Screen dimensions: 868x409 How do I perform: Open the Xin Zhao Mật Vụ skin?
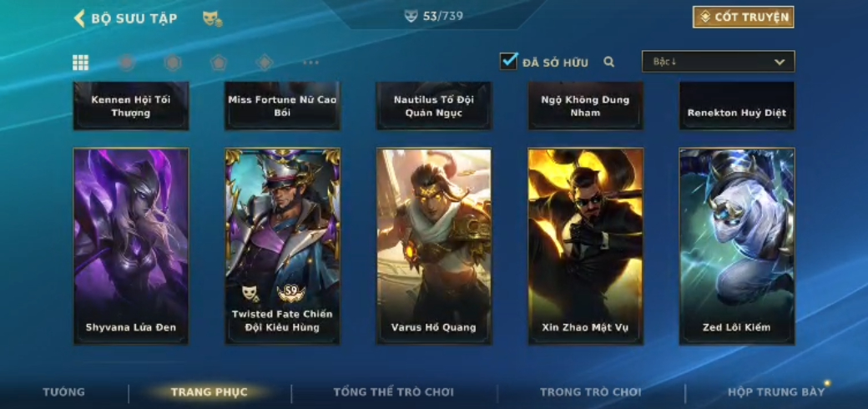[586, 246]
